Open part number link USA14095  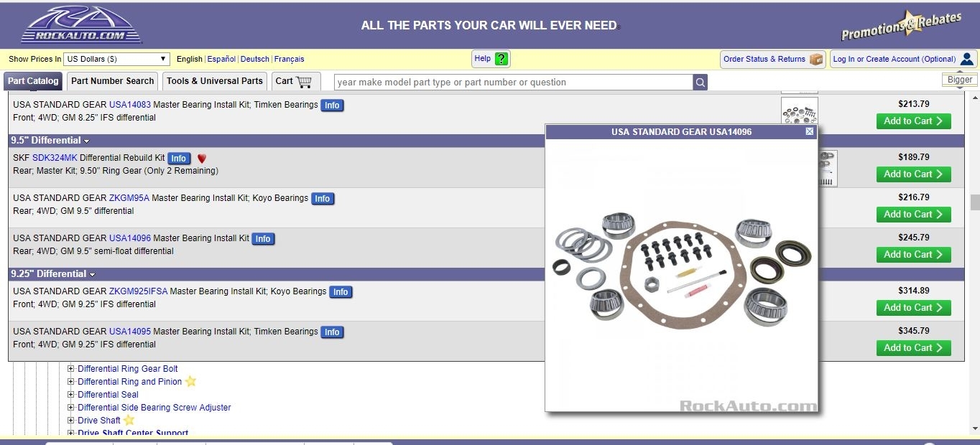[x=130, y=332]
